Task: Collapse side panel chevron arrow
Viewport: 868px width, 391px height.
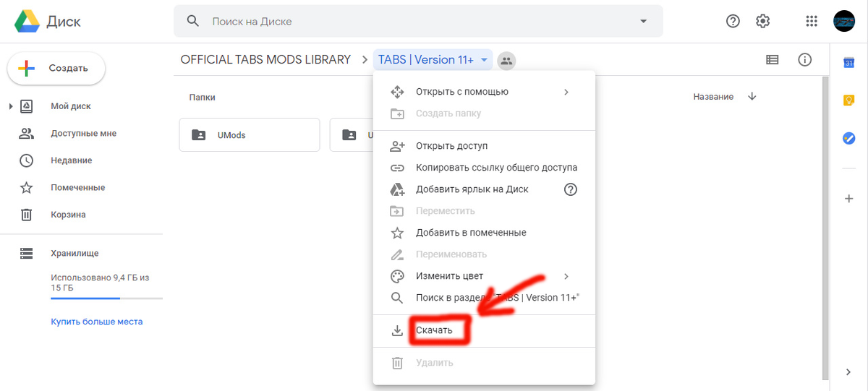Action: (x=849, y=371)
